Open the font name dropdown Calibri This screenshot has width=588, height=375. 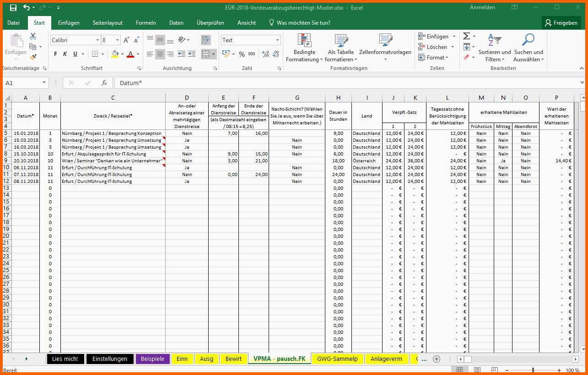click(x=97, y=40)
